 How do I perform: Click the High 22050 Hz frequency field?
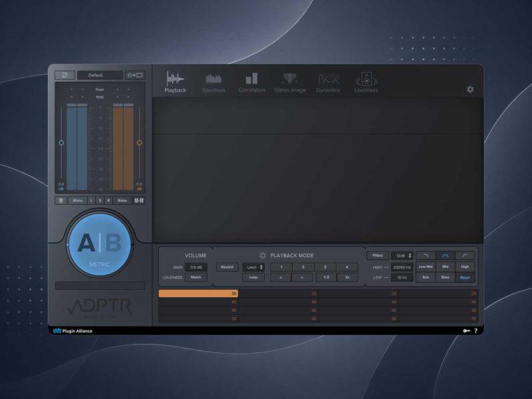click(x=402, y=267)
